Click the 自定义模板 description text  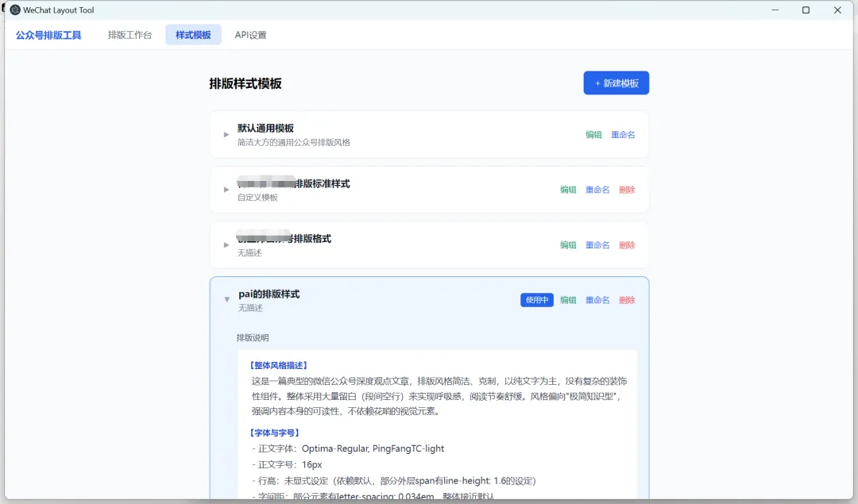257,198
